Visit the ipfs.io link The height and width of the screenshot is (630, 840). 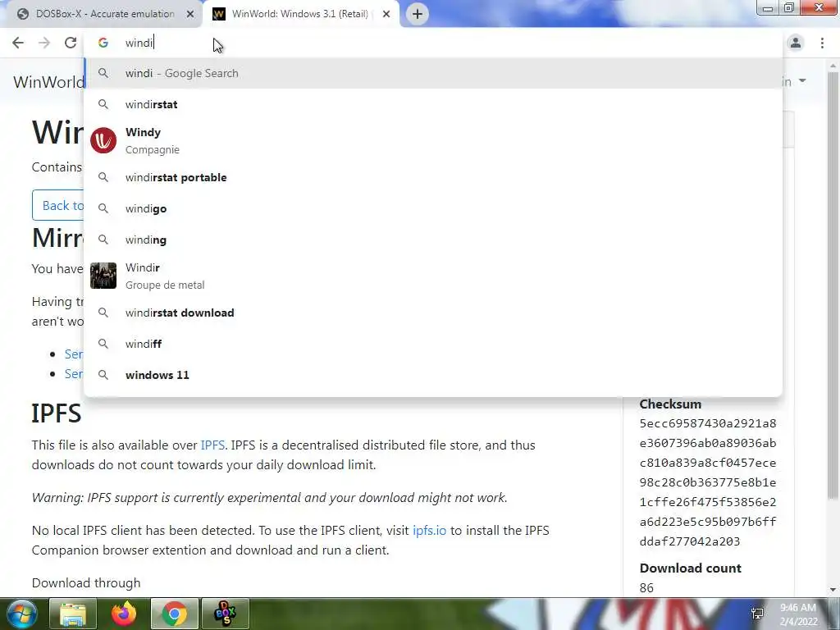pos(429,531)
